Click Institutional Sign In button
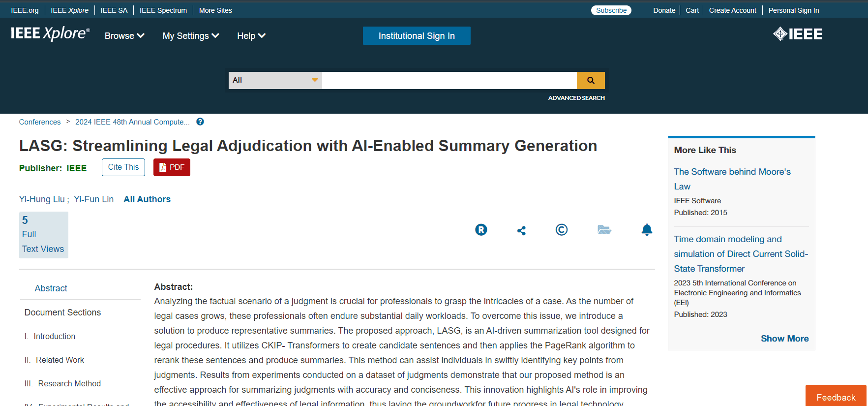 pos(417,36)
